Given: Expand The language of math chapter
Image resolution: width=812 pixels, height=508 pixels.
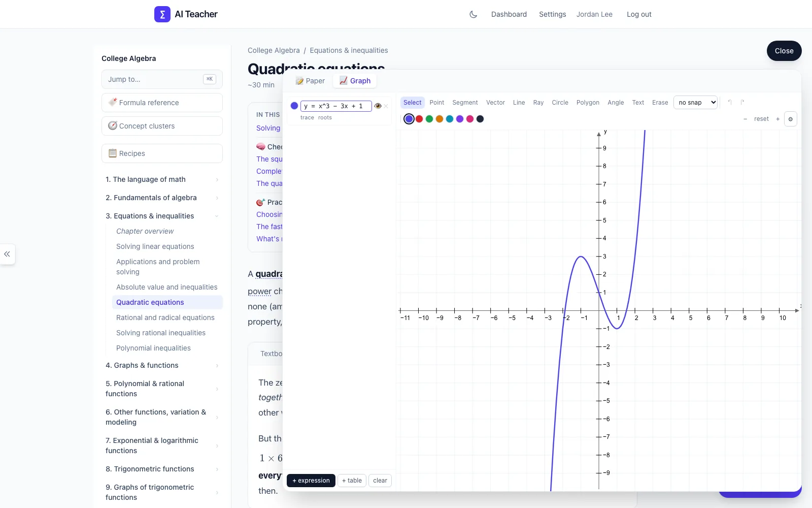Looking at the screenshot, I should pos(162,179).
